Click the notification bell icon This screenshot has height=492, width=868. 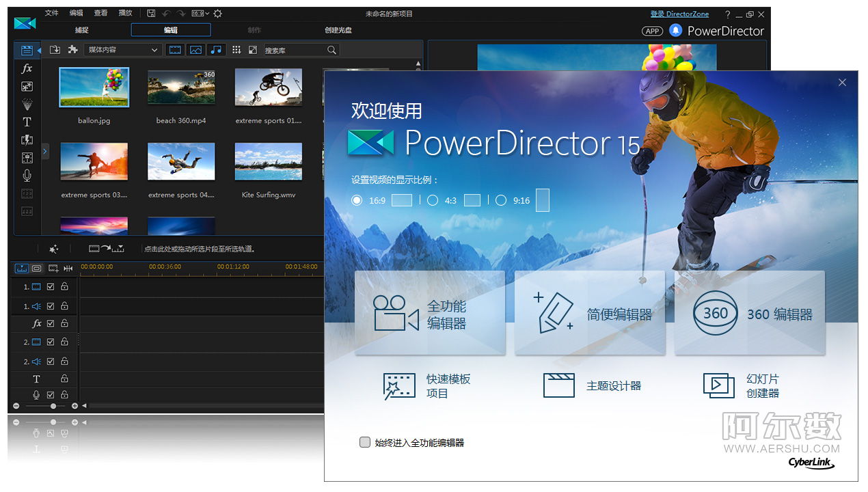pos(675,30)
